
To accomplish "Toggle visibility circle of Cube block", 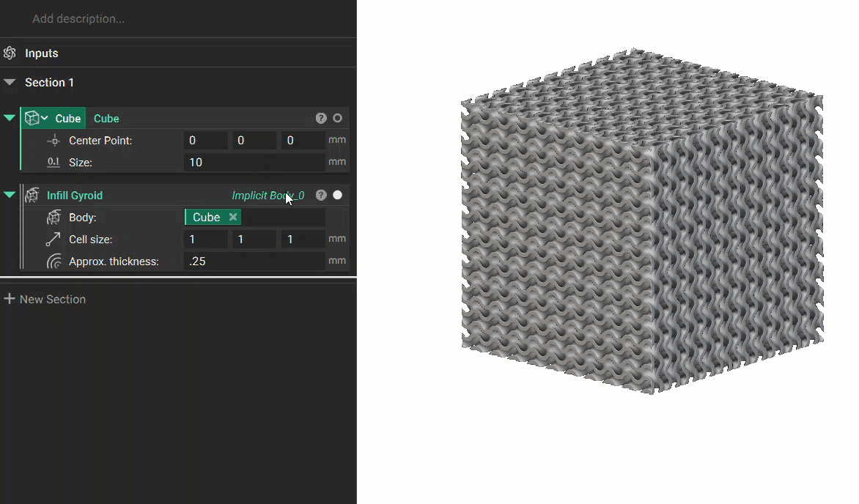I will (x=337, y=119).
